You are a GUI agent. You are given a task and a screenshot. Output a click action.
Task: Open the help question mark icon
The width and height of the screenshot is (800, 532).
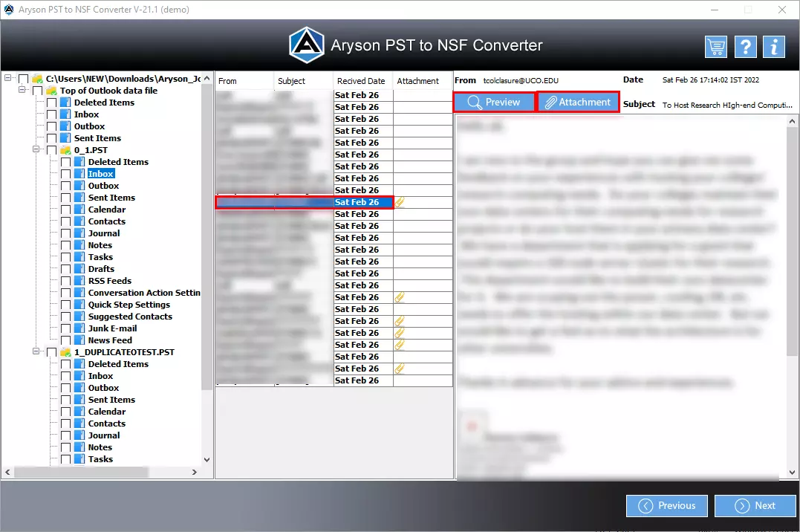tap(746, 47)
